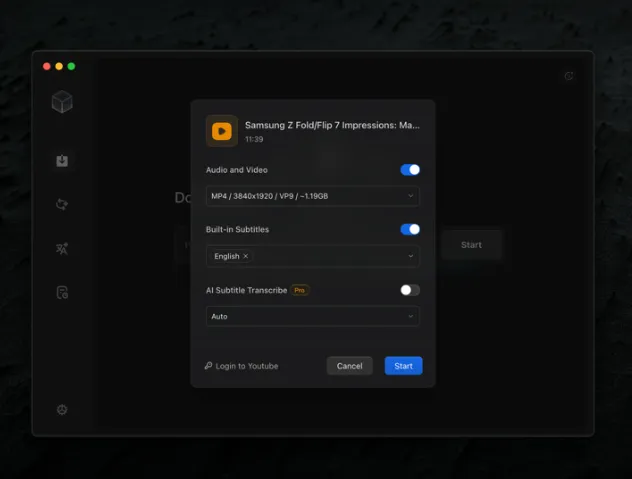Click the Pro badge label
632x479 pixels.
[x=300, y=290]
